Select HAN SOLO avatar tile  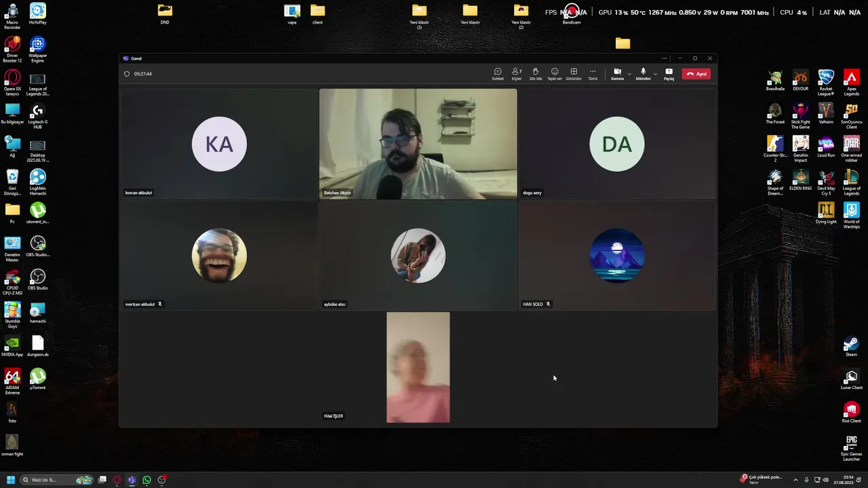click(x=617, y=256)
